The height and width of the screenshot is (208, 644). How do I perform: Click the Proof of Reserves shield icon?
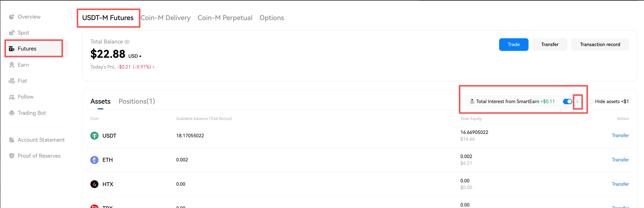click(x=12, y=156)
